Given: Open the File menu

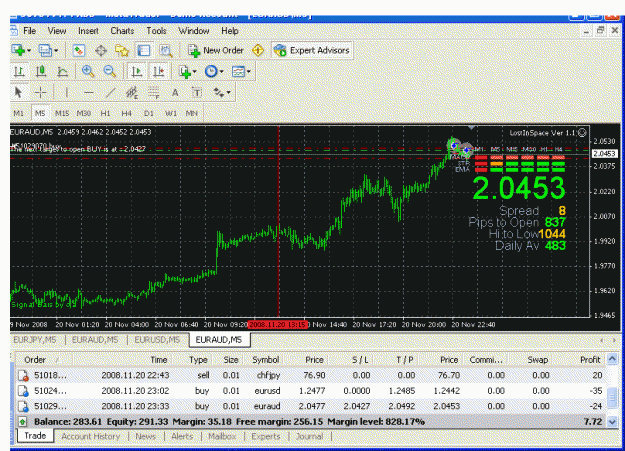Looking at the screenshot, I should click(x=29, y=31).
